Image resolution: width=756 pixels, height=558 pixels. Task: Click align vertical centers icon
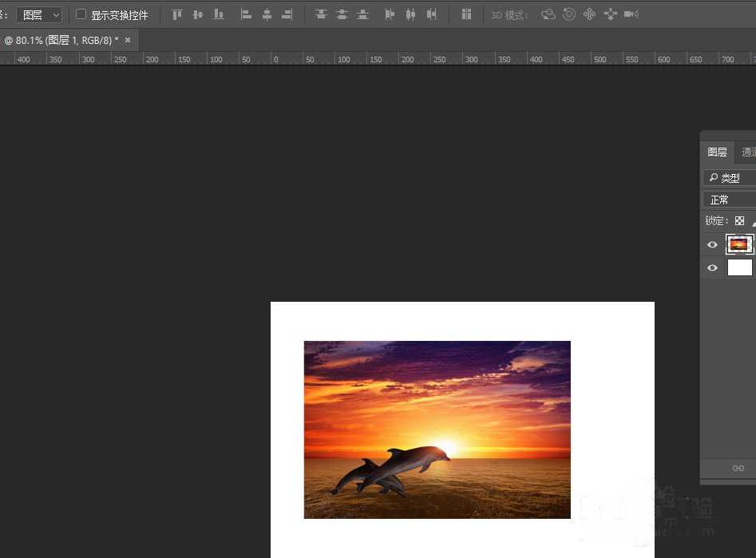click(198, 14)
